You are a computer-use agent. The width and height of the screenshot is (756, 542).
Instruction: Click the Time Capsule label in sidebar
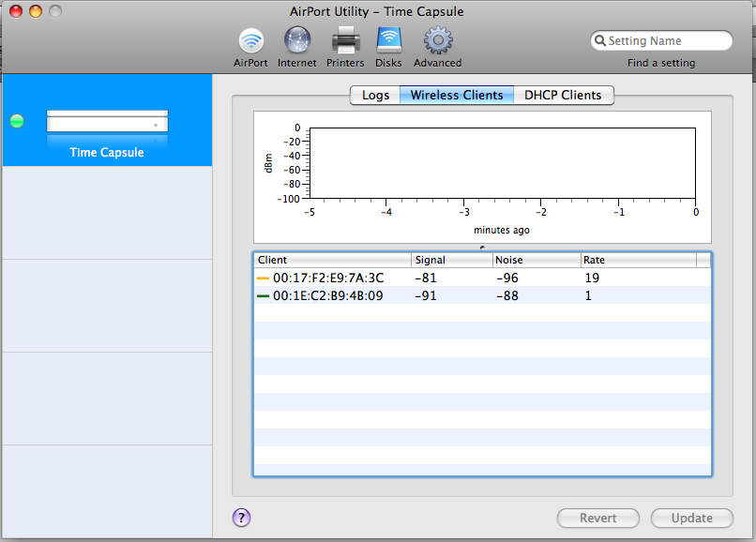pos(107,152)
